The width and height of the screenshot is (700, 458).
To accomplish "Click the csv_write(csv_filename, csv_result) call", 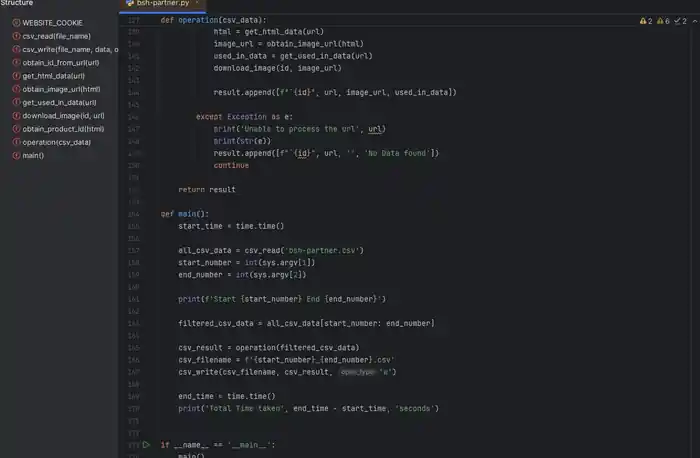I will [x=287, y=372].
